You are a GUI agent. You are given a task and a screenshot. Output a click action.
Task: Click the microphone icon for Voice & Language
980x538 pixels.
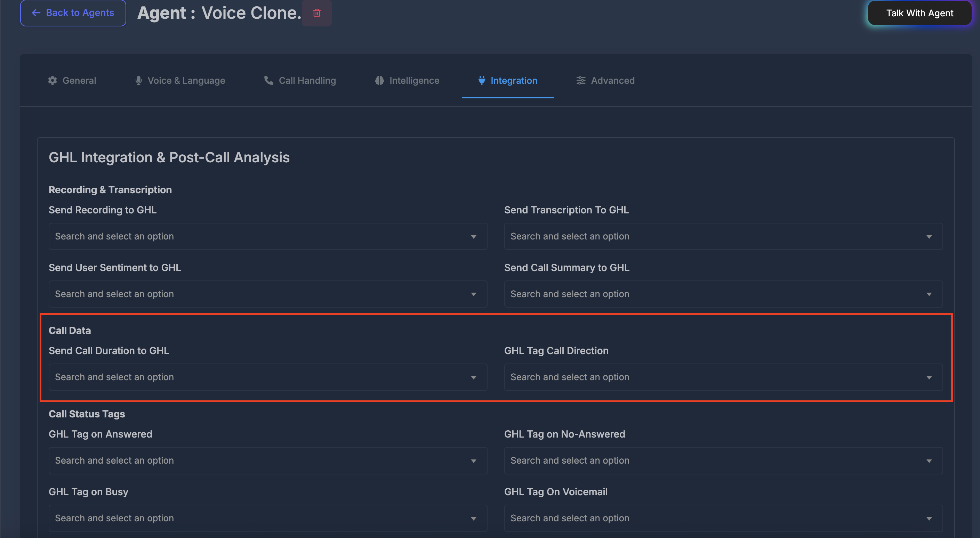pos(138,80)
